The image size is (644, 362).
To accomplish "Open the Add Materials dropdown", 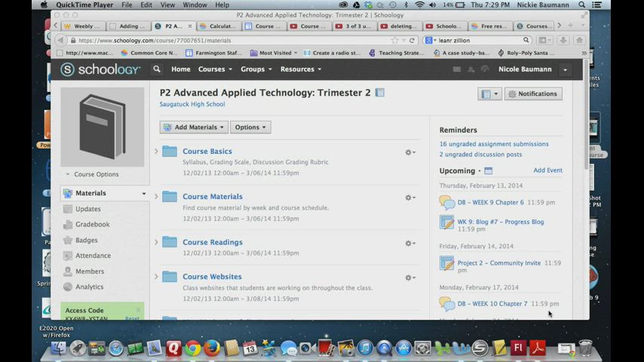I will [193, 127].
